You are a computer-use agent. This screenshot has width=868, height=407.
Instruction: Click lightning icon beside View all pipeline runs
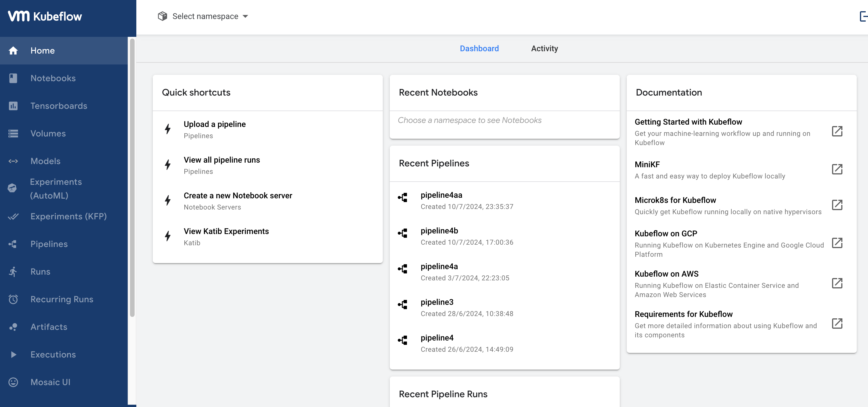[168, 165]
